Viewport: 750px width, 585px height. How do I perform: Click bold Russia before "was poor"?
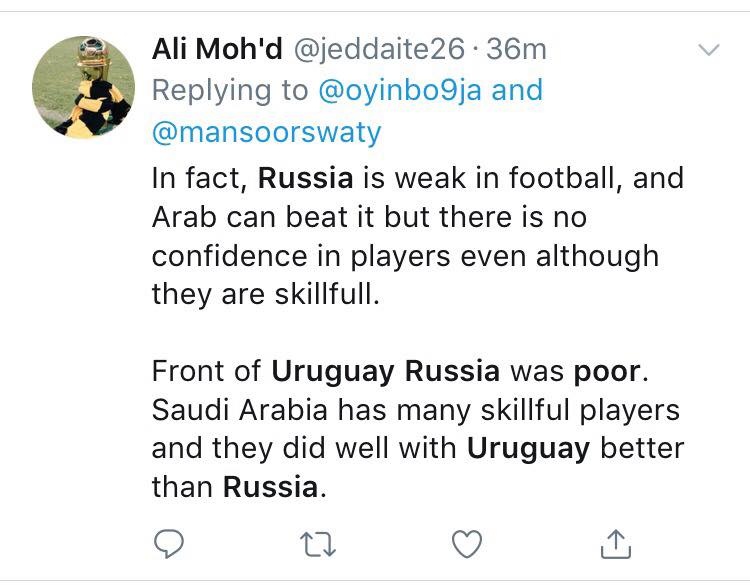pyautogui.click(x=452, y=371)
